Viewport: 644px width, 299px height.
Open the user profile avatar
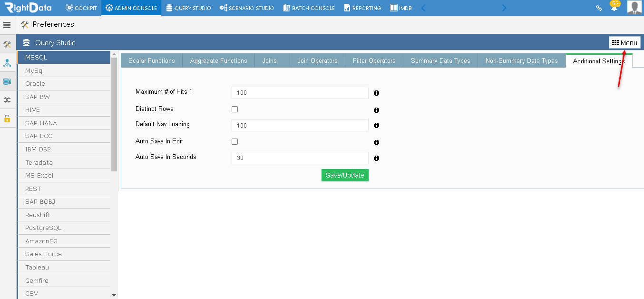(634, 8)
